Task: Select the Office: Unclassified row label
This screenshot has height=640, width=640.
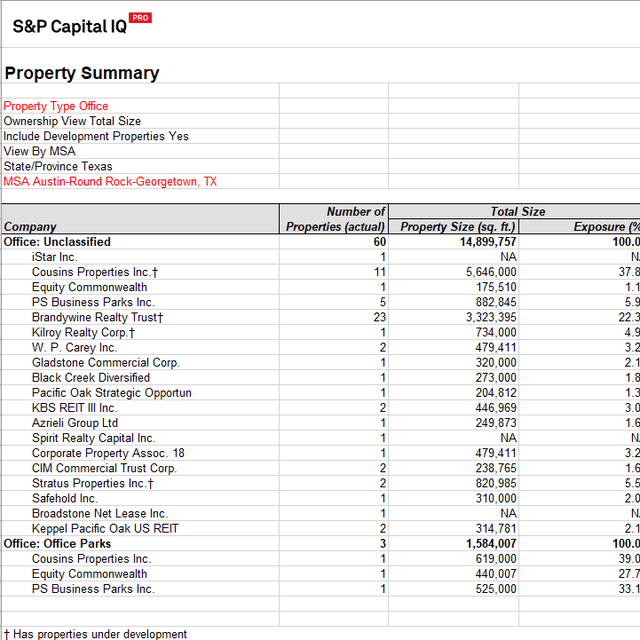Action: click(x=141, y=242)
